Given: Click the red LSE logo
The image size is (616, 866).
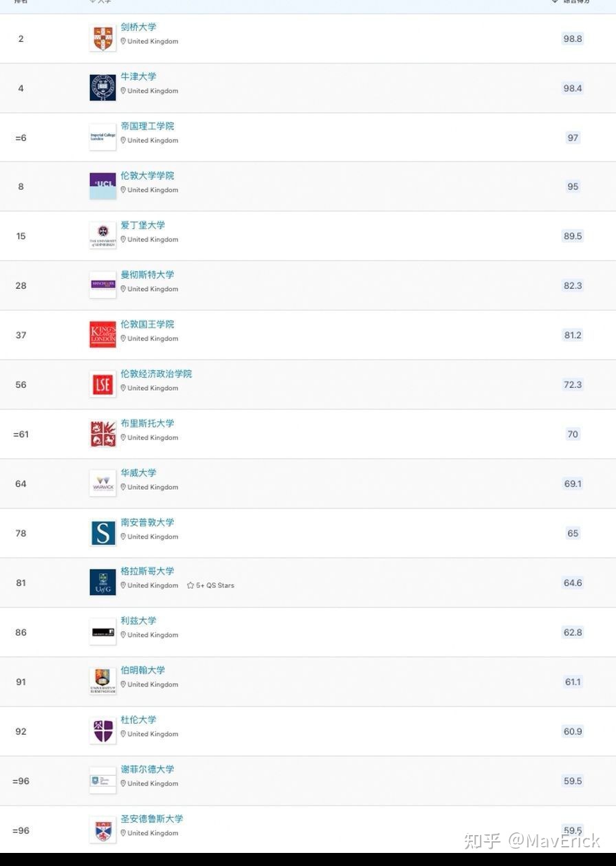Looking at the screenshot, I should point(102,385).
